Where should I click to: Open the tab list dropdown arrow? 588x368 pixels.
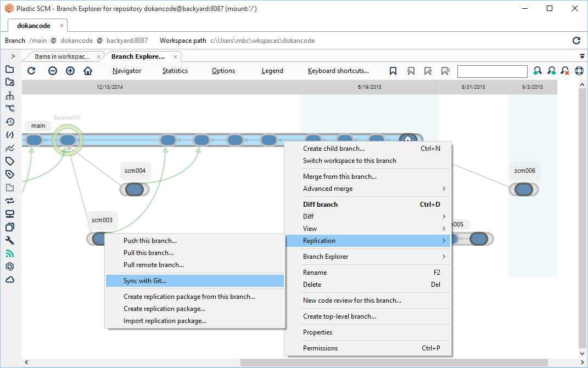(x=582, y=56)
